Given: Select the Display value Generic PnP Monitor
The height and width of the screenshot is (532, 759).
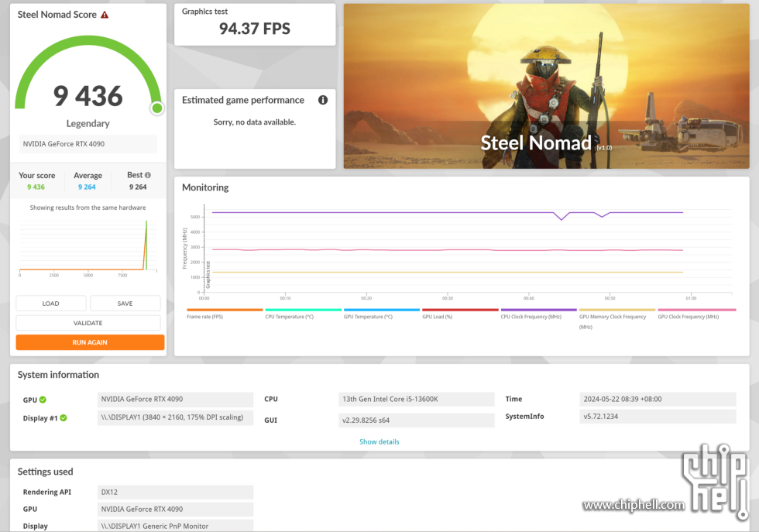Looking at the screenshot, I should pos(175,526).
